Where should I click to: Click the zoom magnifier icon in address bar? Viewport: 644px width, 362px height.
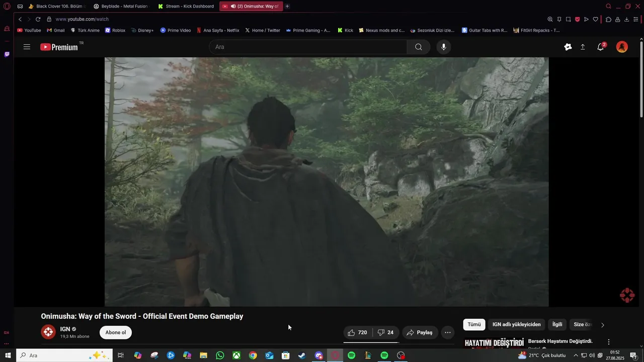(550, 19)
